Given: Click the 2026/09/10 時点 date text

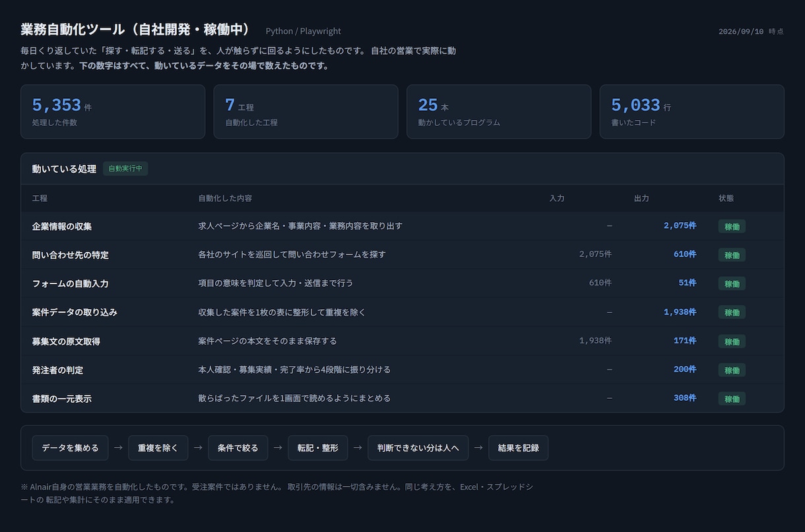Looking at the screenshot, I should point(751,31).
